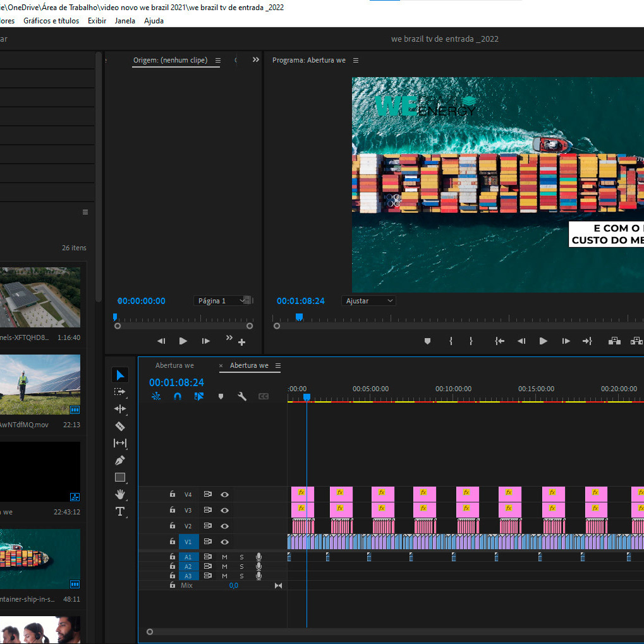Select the Hand tool

pos(120,494)
